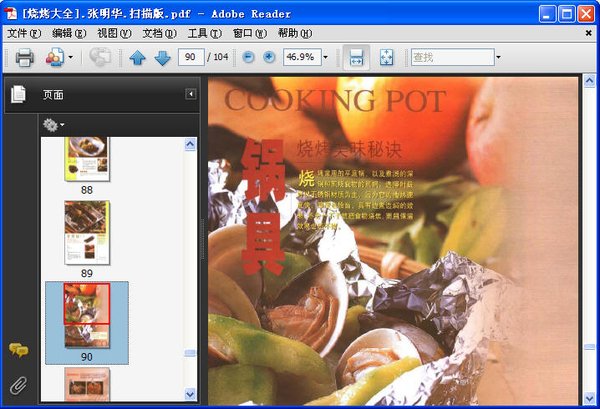Viewport: 600px width, 409px height.
Task: Toggle the fit width scrolling mode
Action: (x=356, y=57)
